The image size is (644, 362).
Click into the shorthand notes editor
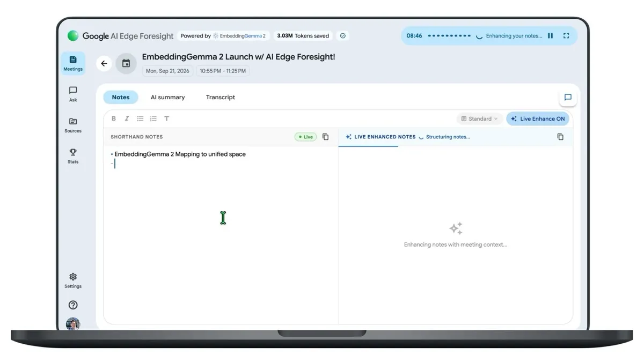(221, 235)
